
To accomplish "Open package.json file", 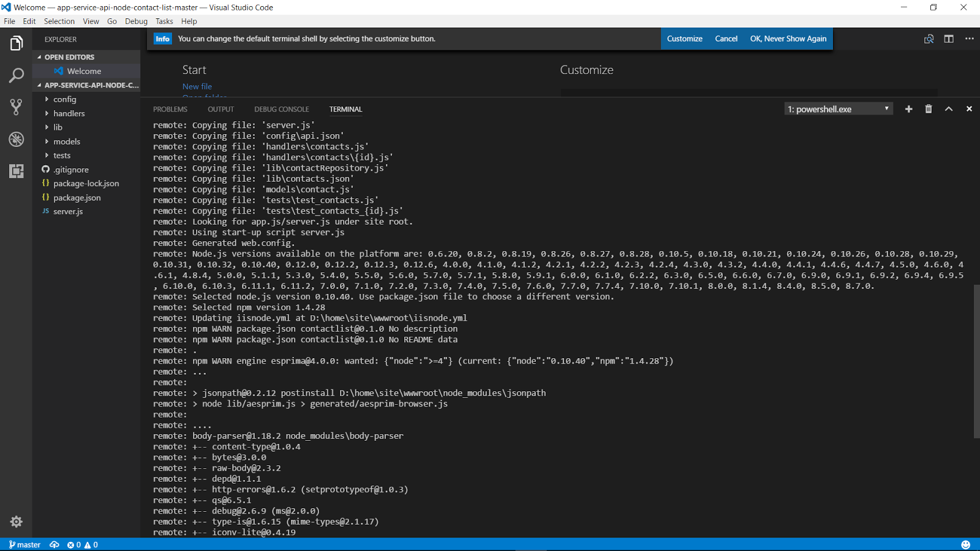I will point(86,198).
